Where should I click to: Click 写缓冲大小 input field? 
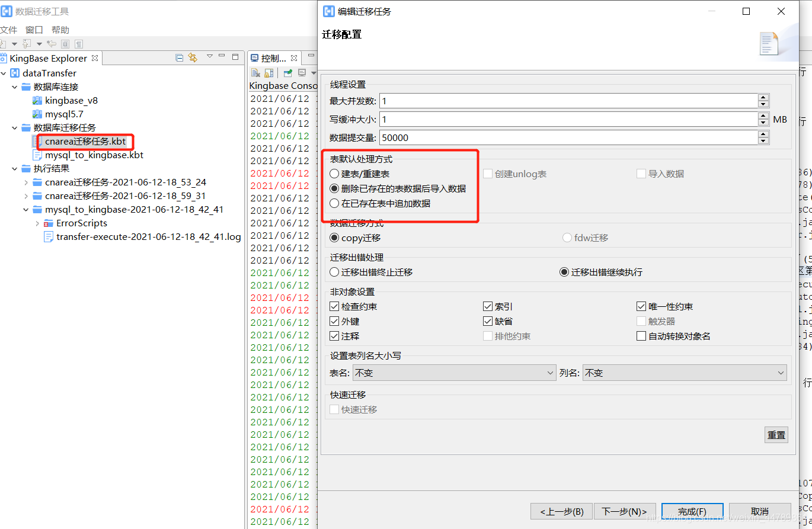tap(568, 119)
